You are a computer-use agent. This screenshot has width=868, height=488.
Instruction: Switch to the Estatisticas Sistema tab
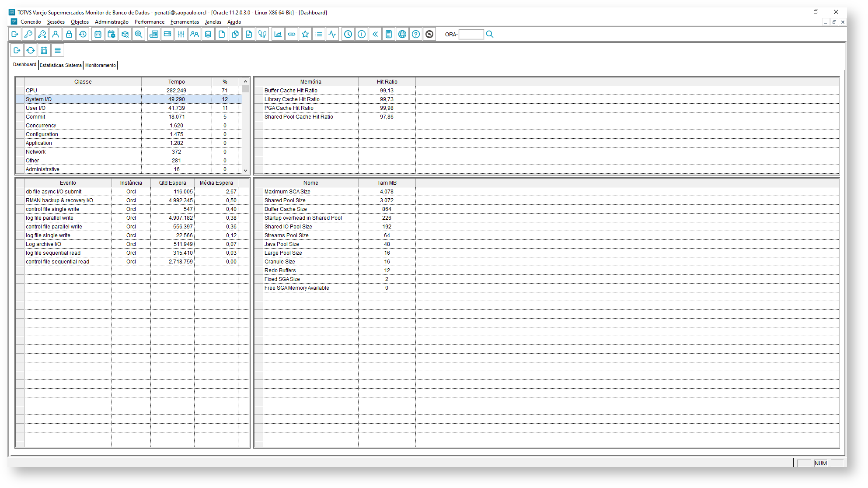[61, 65]
